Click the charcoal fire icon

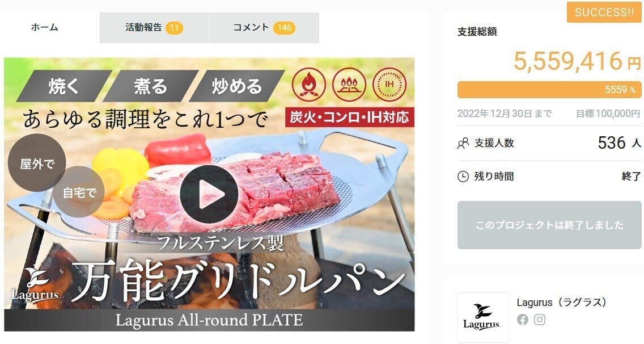[309, 85]
